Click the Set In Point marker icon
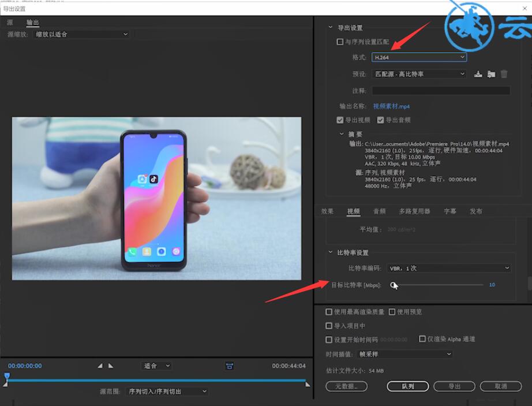This screenshot has width=532, height=406. pyautogui.click(x=100, y=366)
